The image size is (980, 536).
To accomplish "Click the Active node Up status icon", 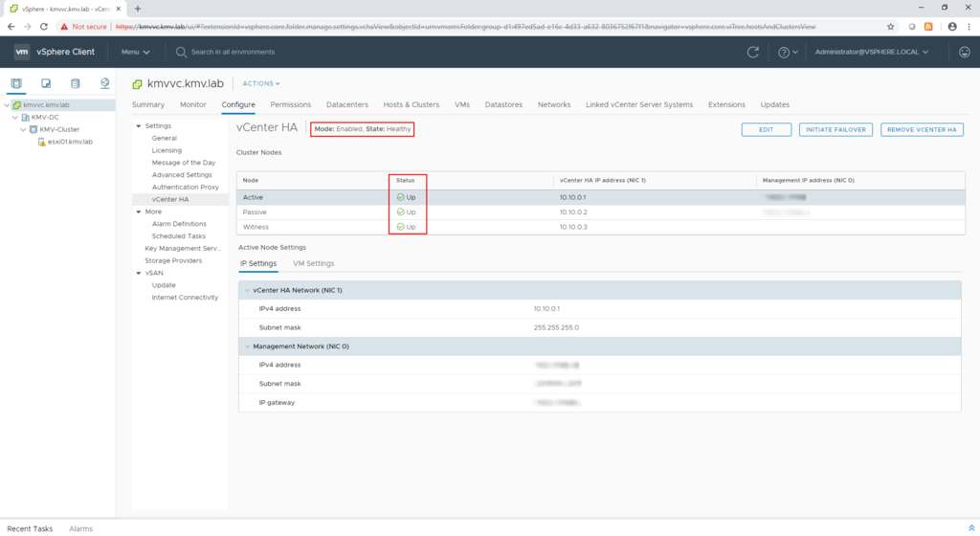I will point(401,197).
